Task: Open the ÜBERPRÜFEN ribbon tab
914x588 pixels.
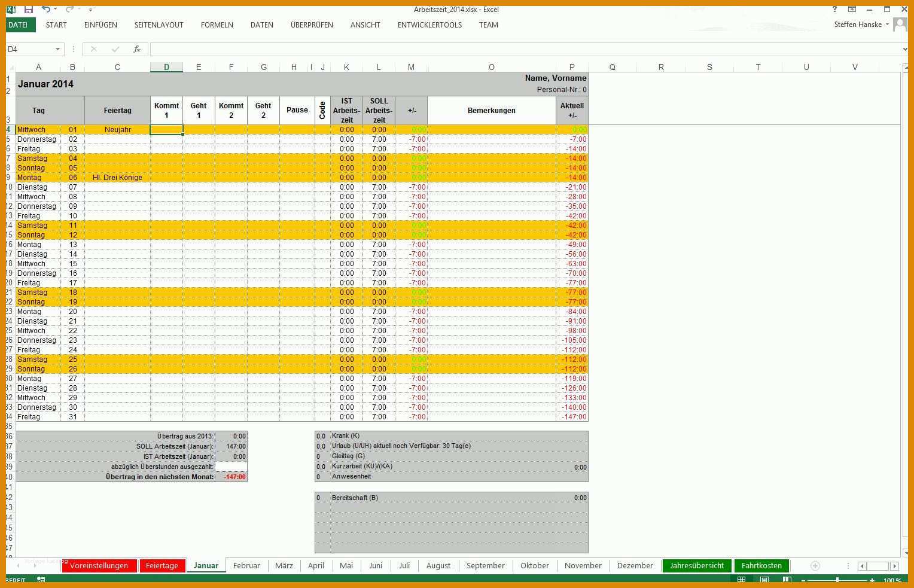Action: point(312,25)
